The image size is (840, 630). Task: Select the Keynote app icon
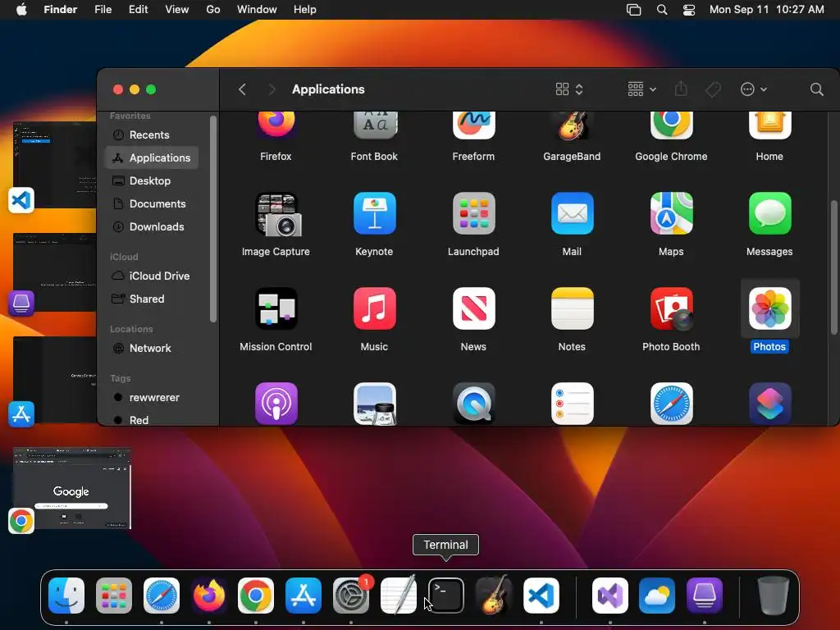coord(374,214)
